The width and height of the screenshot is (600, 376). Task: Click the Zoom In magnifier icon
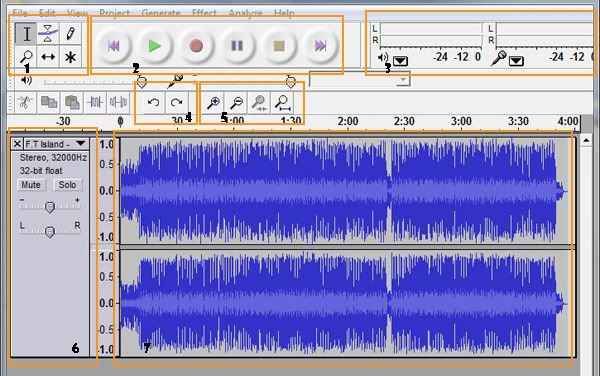(x=214, y=102)
